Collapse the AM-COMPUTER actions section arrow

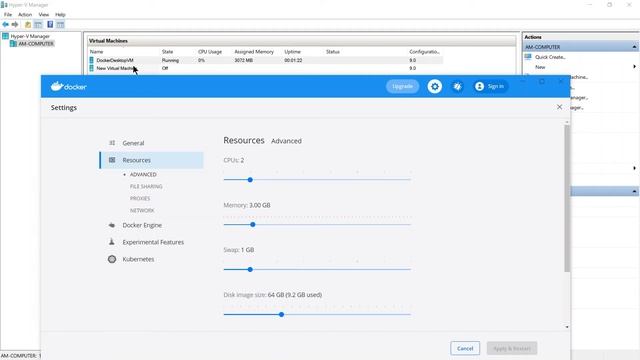click(x=634, y=47)
